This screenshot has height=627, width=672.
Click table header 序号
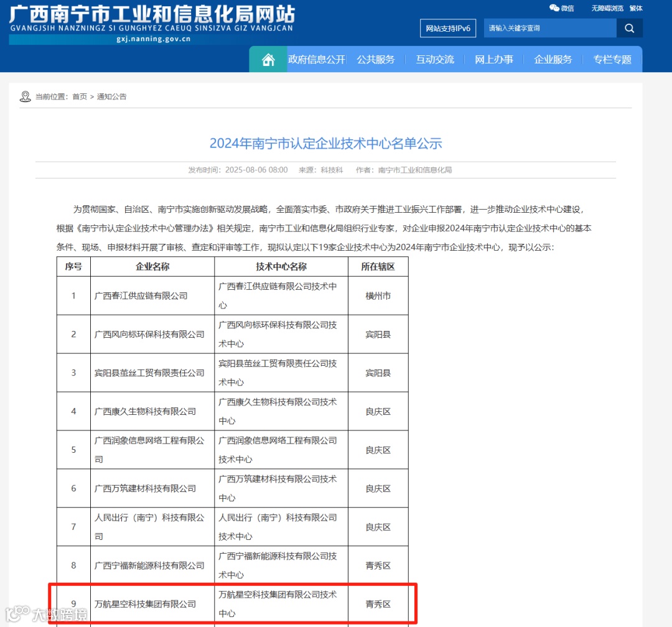pos(73,267)
